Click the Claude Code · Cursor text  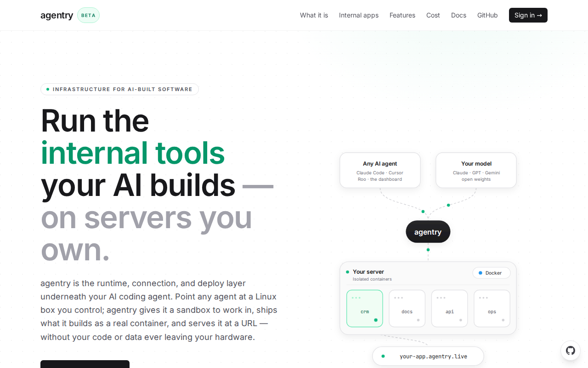point(380,173)
